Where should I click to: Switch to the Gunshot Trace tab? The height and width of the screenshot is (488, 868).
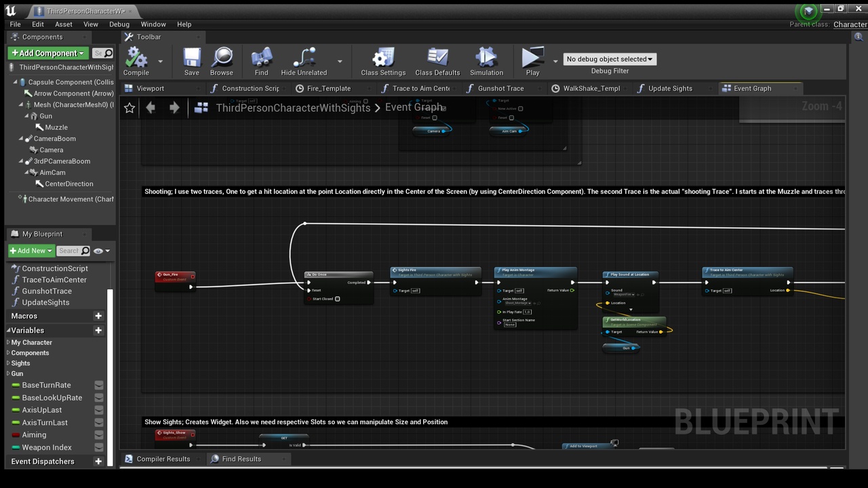click(x=500, y=88)
